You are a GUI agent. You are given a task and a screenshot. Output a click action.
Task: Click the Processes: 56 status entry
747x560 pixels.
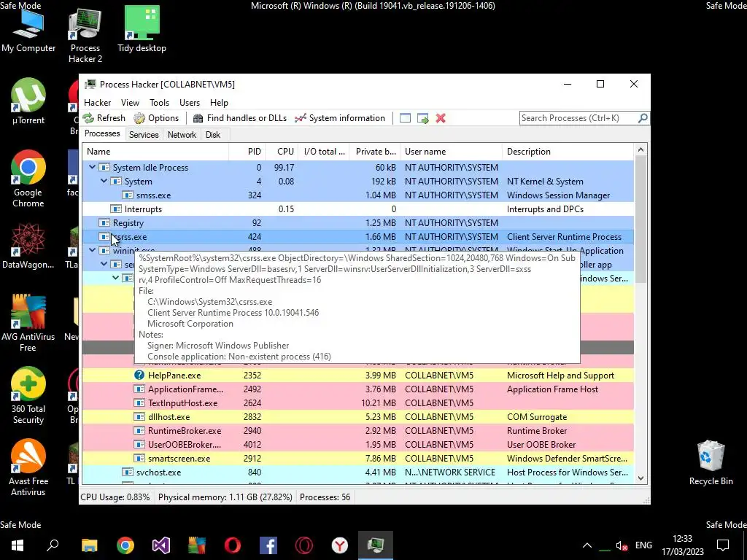tap(325, 497)
